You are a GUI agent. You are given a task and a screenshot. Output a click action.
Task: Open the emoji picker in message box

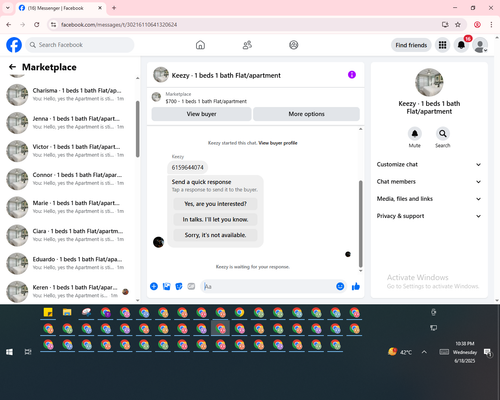[340, 286]
